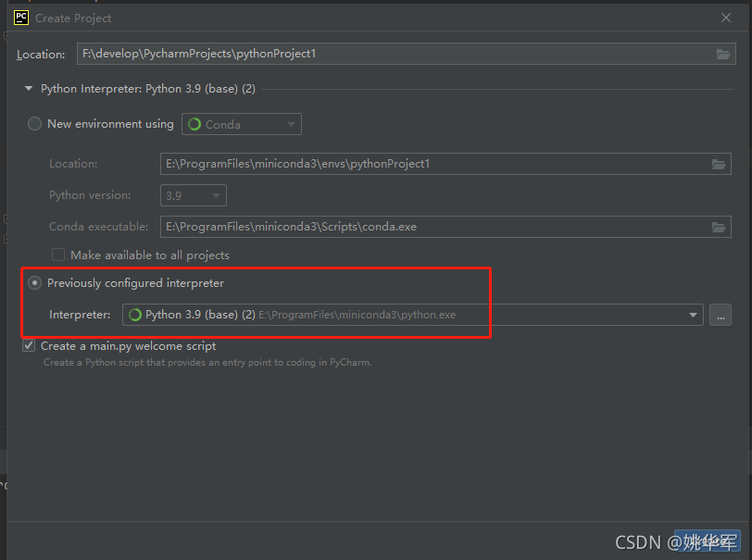Click the Conda executable: label
This screenshot has width=752, height=560.
click(99, 227)
